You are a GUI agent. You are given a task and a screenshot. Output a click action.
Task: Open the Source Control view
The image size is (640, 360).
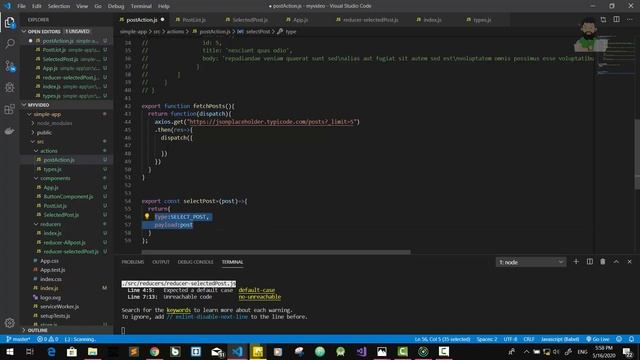coord(10,66)
